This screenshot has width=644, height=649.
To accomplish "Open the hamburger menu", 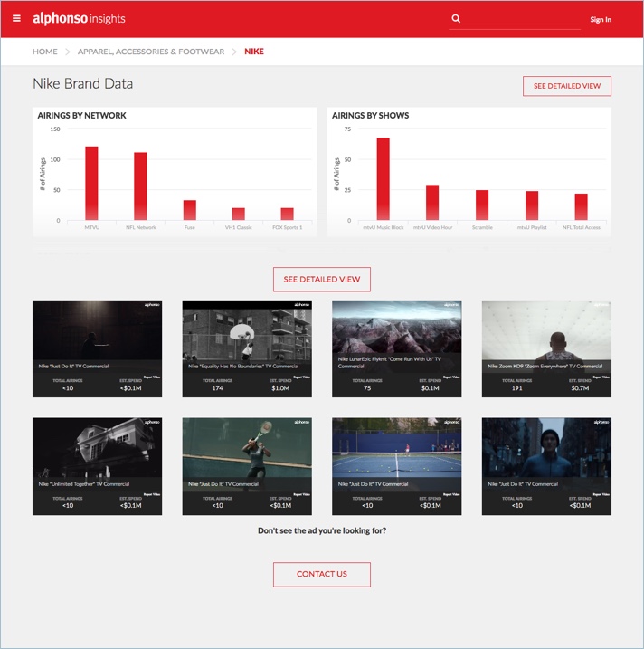I will [16, 18].
